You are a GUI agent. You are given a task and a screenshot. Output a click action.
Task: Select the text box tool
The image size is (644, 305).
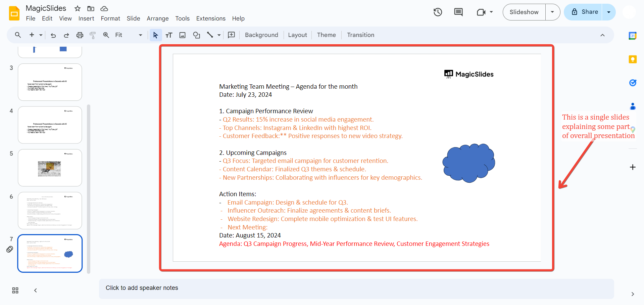(169, 35)
